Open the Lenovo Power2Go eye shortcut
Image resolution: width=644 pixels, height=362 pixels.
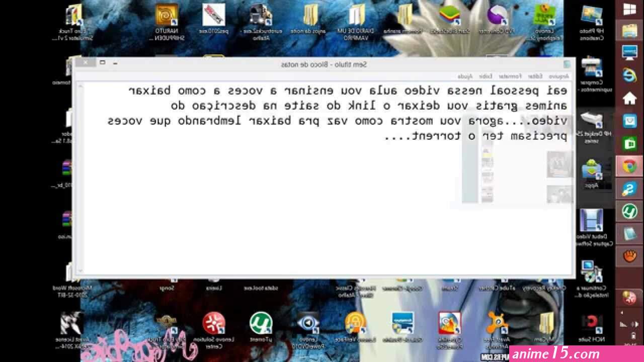(308, 330)
